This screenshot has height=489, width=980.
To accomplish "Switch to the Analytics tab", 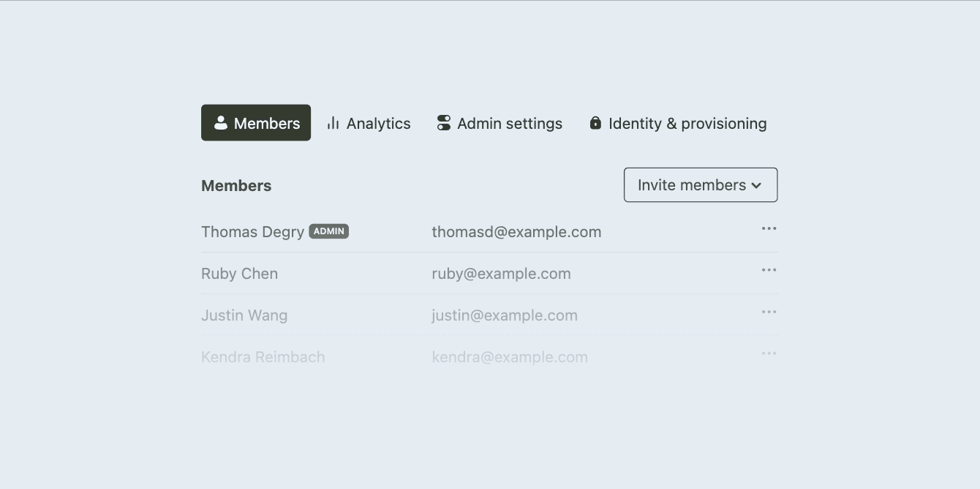I will 369,123.
